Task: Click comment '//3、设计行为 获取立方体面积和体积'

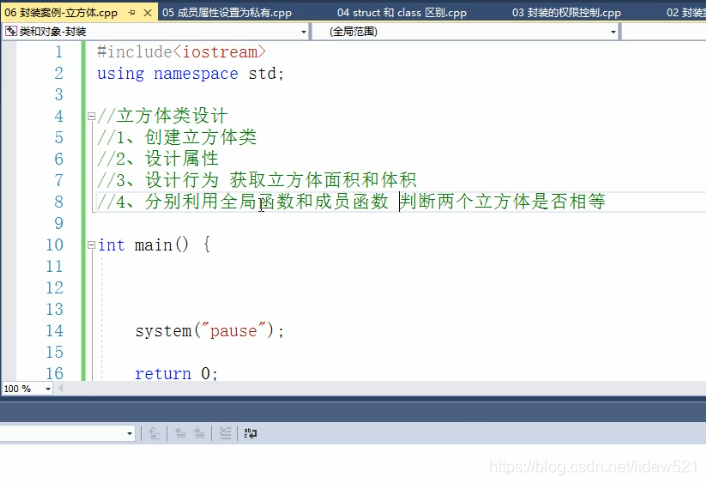Action: point(257,180)
